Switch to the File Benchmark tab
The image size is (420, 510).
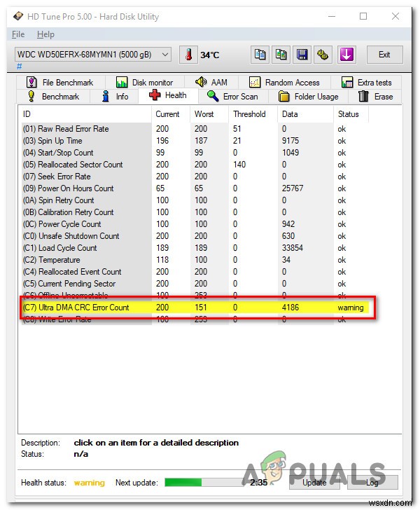(60, 82)
